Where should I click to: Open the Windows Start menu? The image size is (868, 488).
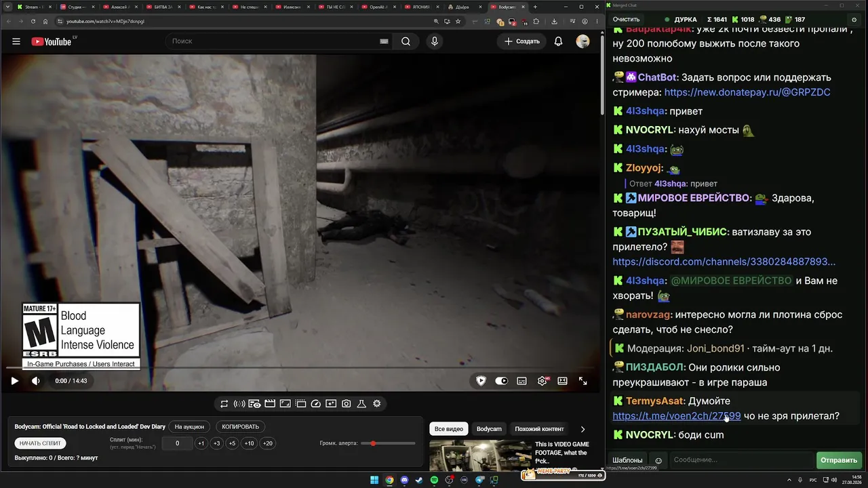click(374, 480)
